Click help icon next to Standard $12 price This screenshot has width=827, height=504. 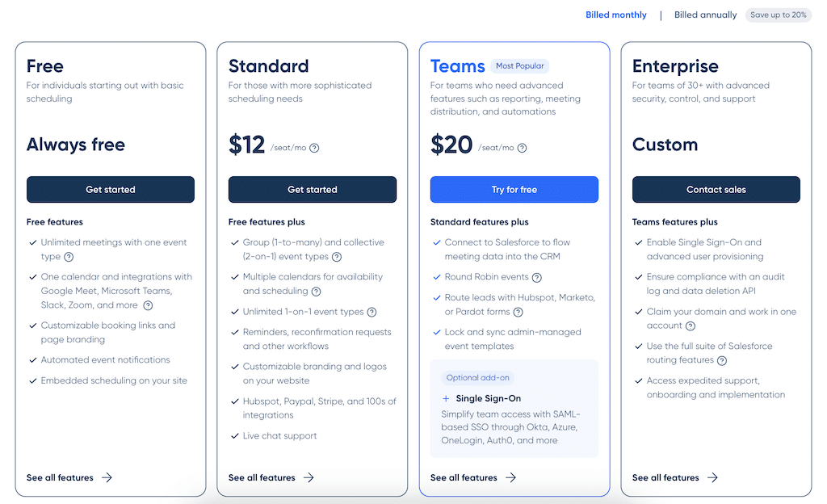pyautogui.click(x=314, y=148)
